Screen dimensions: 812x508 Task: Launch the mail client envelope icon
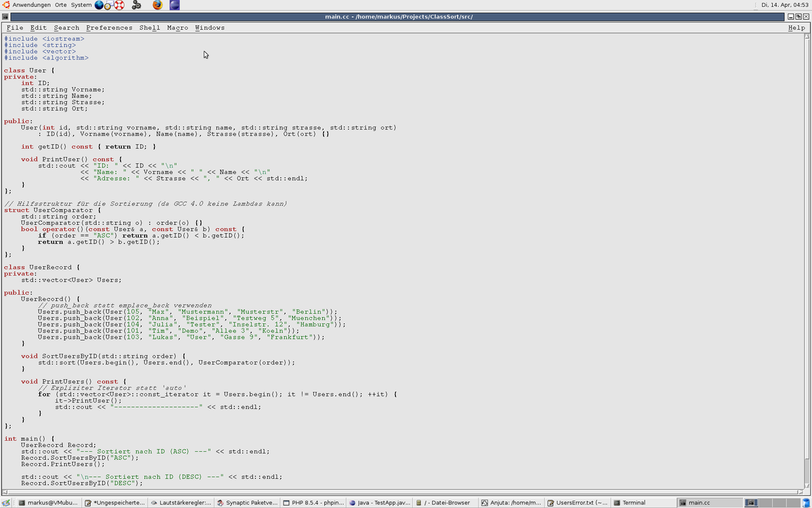coord(108,5)
